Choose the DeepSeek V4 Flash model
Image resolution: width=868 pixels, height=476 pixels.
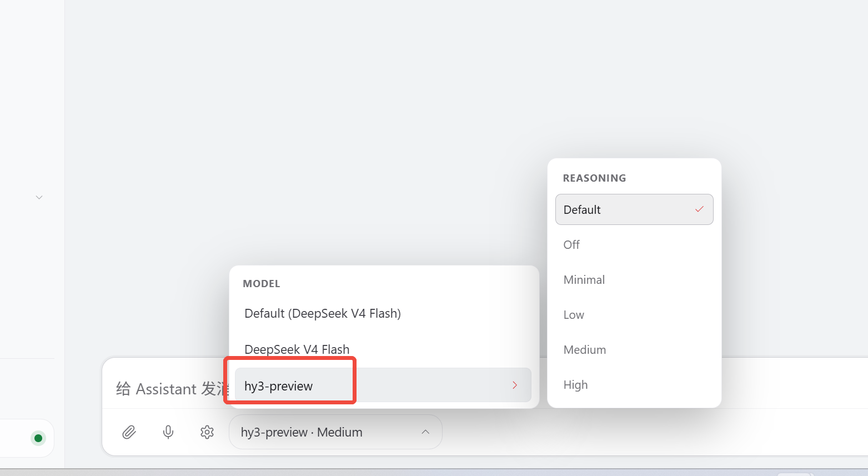383,349
